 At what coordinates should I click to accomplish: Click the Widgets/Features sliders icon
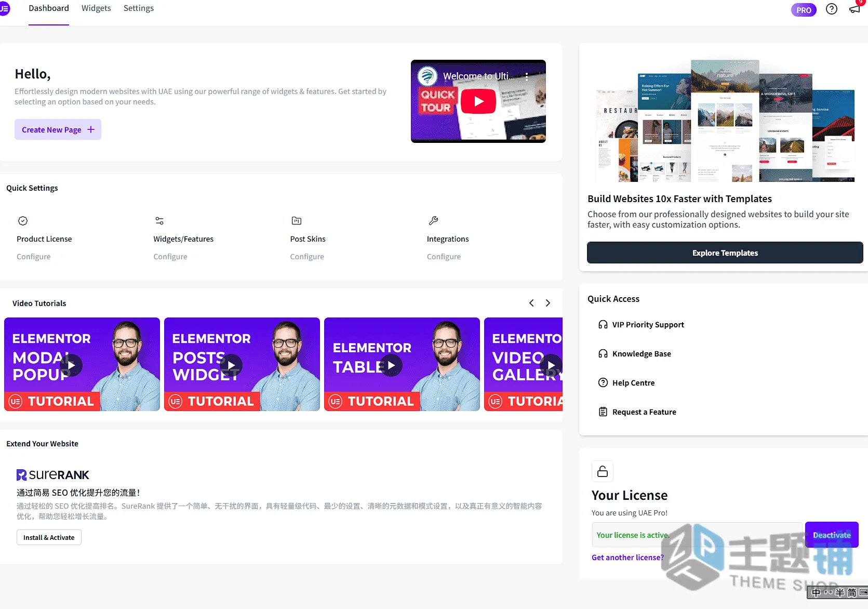[x=159, y=221]
